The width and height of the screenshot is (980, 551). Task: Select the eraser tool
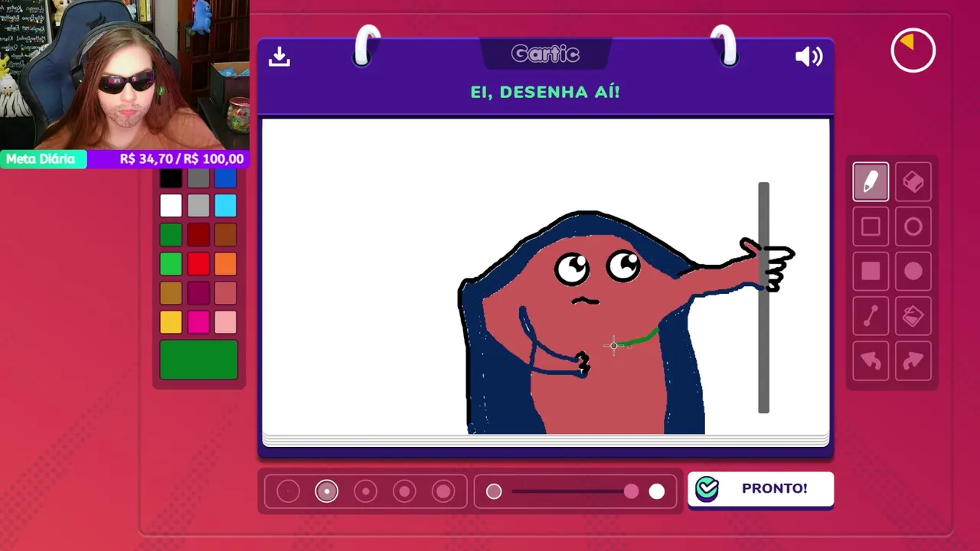(913, 182)
